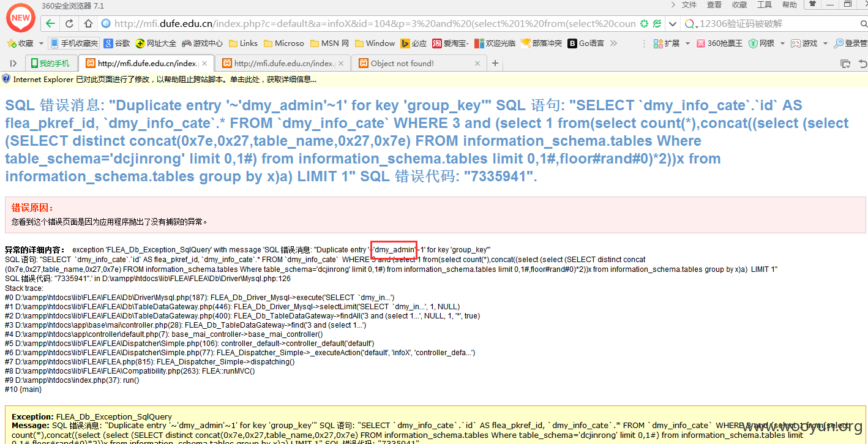This screenshot has height=444, width=868.
Task: Switch to the Object not found! tab
Action: [420, 63]
